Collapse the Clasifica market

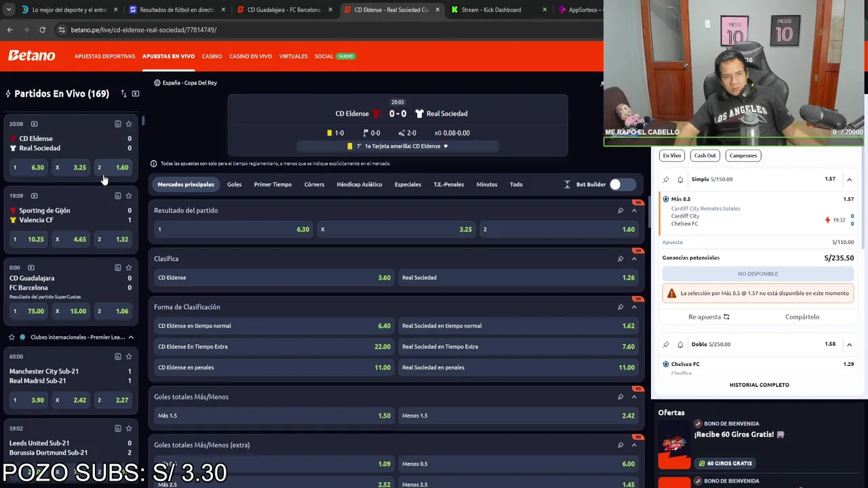coord(634,258)
